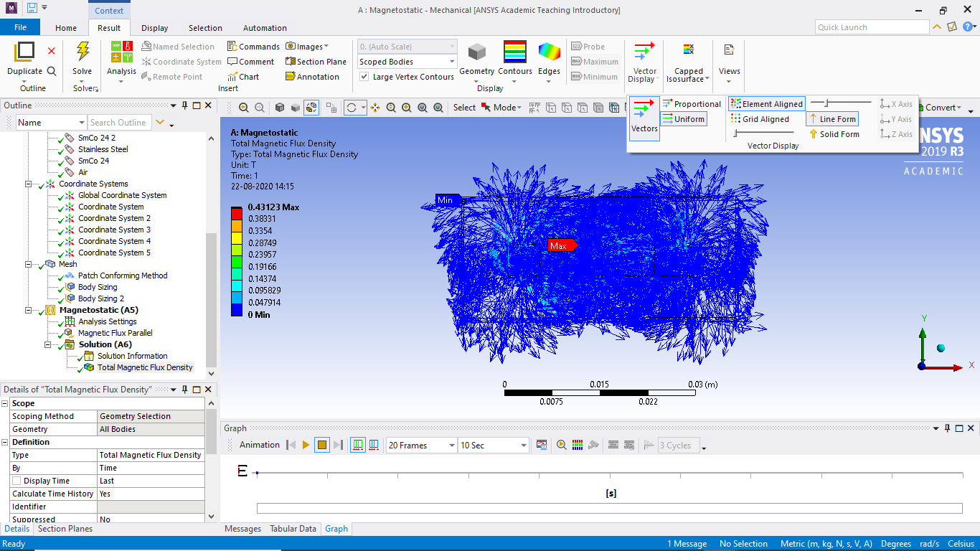980x551 pixels.
Task: Select Total Magnetic Flux Density in tree
Action: pos(145,367)
